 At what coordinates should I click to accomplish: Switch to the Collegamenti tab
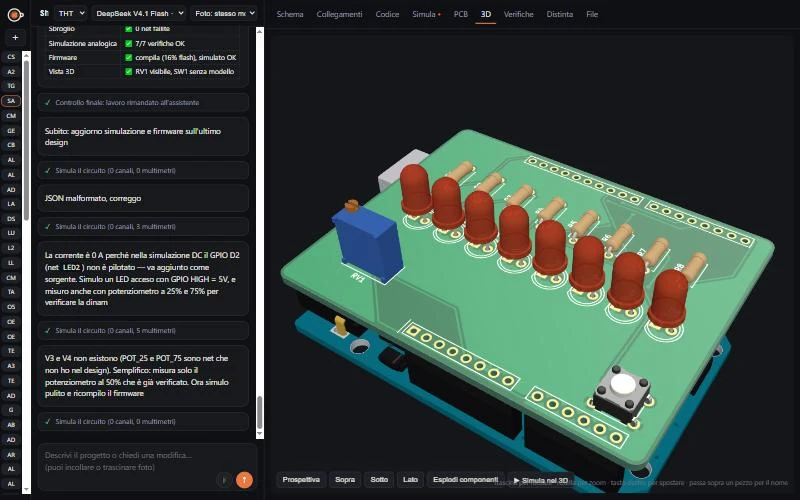point(339,14)
